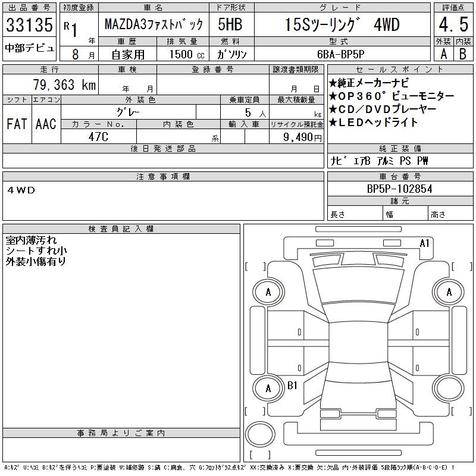This screenshot has width=476, height=476.
Task: Click the 型式 header
Action: tap(342, 41)
